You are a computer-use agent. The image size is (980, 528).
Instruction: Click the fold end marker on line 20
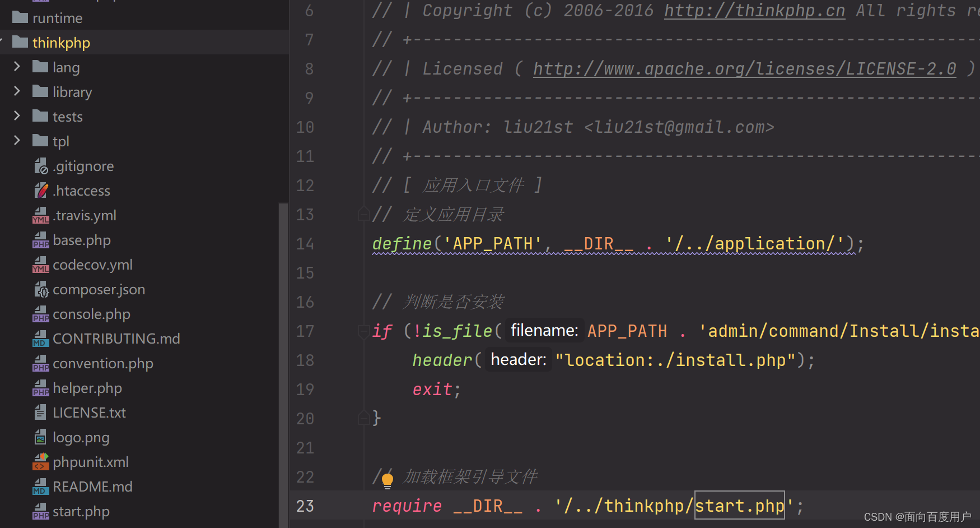(x=363, y=418)
